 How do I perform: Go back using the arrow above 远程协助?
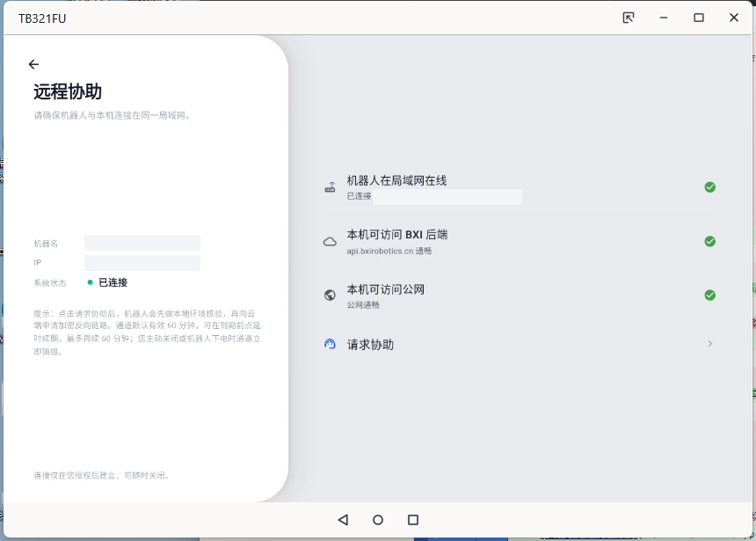point(33,64)
